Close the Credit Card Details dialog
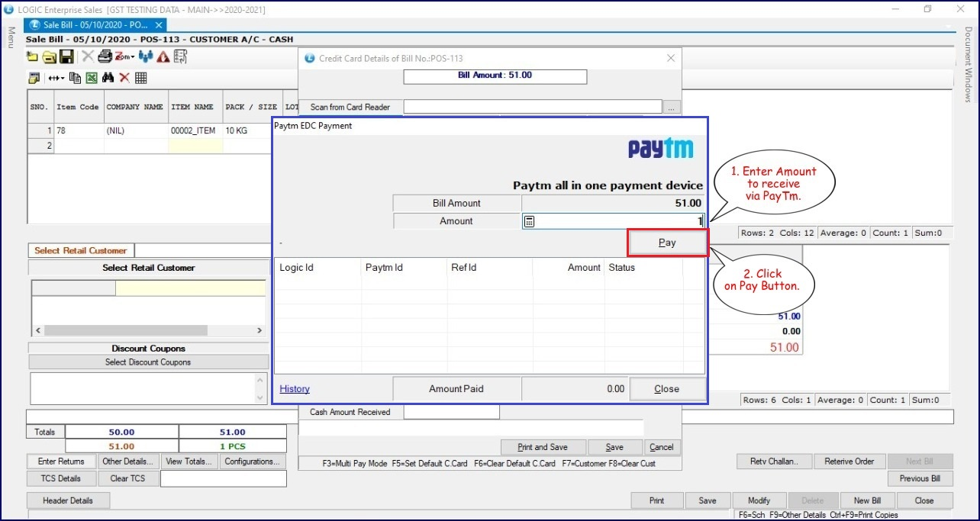 pyautogui.click(x=671, y=58)
